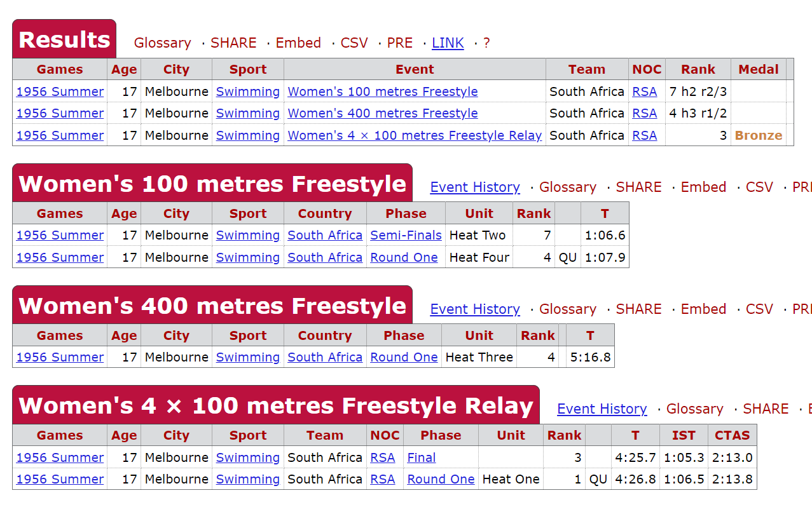Open Women's 400 metres Freestyle event link
This screenshot has width=812, height=514.
tap(382, 113)
